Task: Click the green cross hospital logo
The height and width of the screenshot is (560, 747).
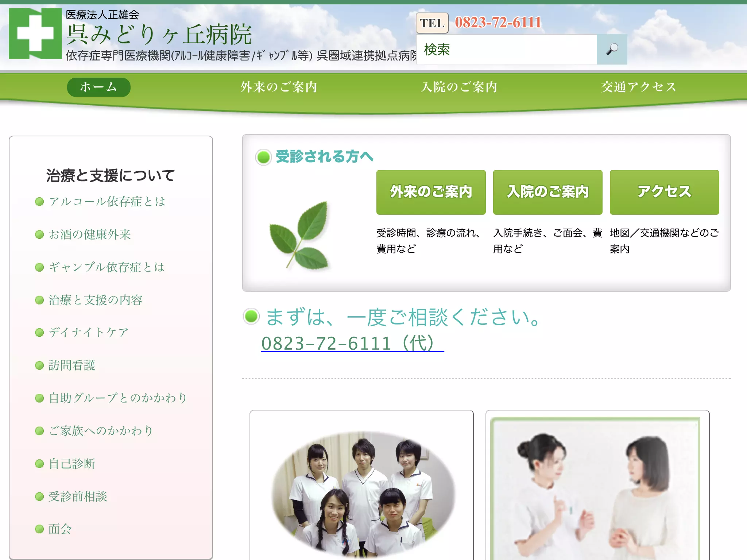Action: (x=35, y=34)
